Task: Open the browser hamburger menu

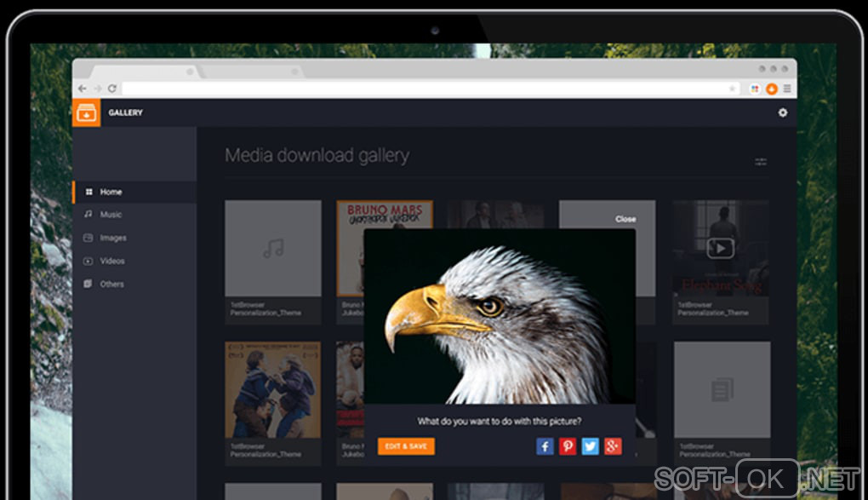Action: pyautogui.click(x=786, y=89)
